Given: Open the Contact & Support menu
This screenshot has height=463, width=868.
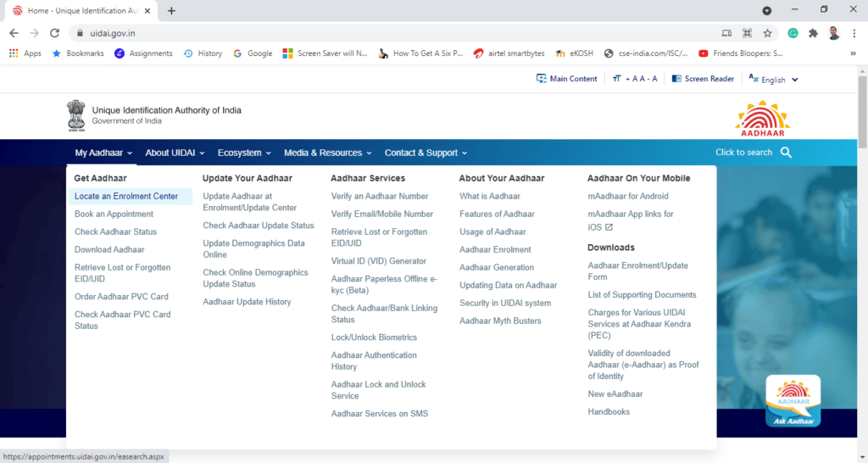Looking at the screenshot, I should [x=426, y=153].
